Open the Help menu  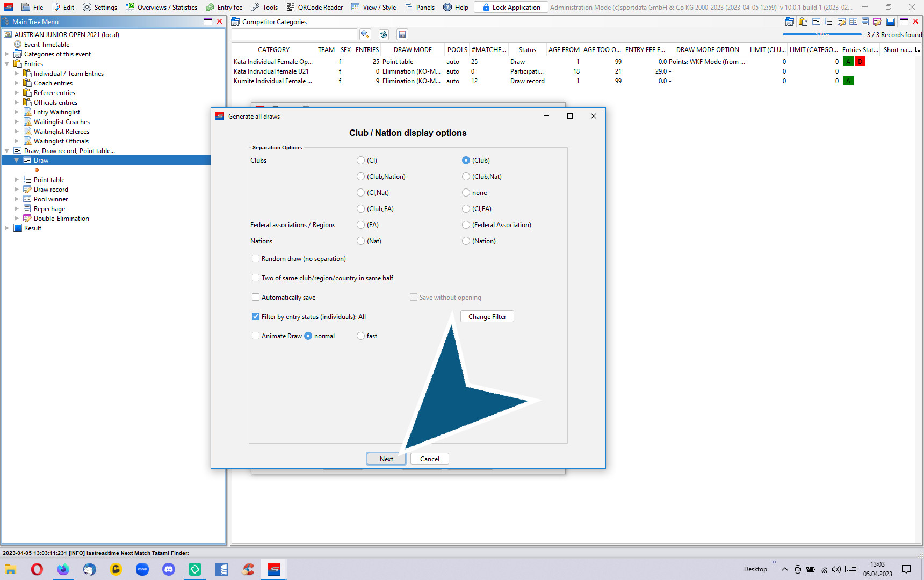[456, 7]
